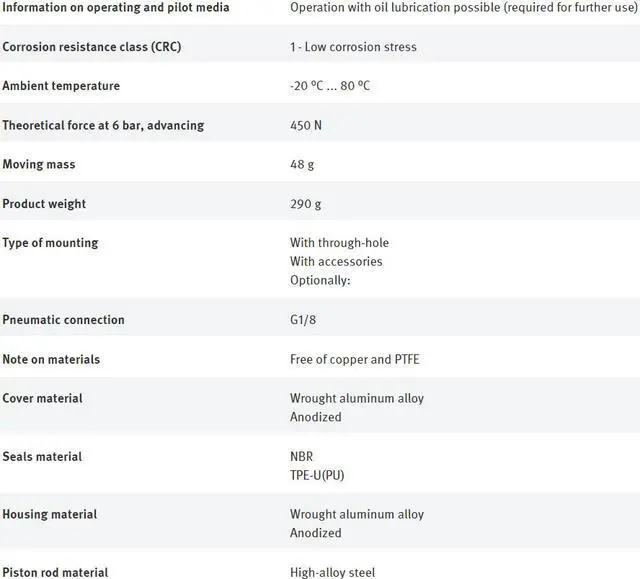The image size is (640, 579).
Task: Click 'Free of copper and PTFE' note
Action: point(355,359)
